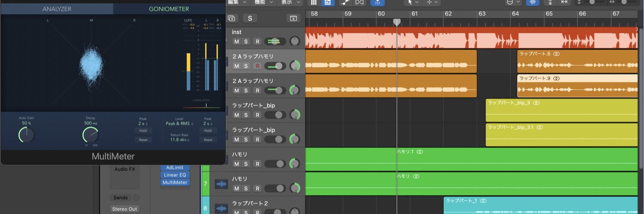Click the rightmost Hold button in MultiMeter
644x214 pixels.
pos(208,130)
